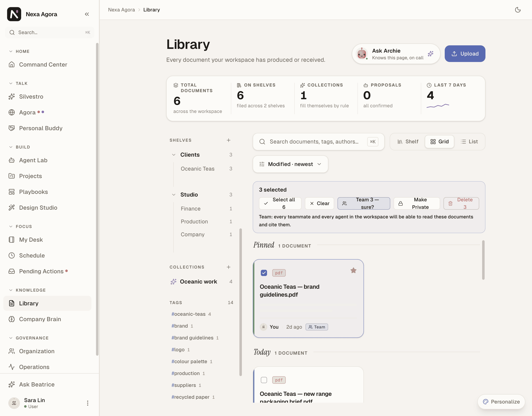Open My Desk
Screen dimensions: 532x416
pyautogui.click(x=47, y=240)
